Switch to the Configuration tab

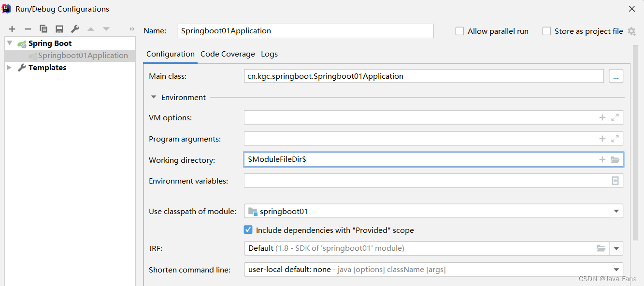171,54
